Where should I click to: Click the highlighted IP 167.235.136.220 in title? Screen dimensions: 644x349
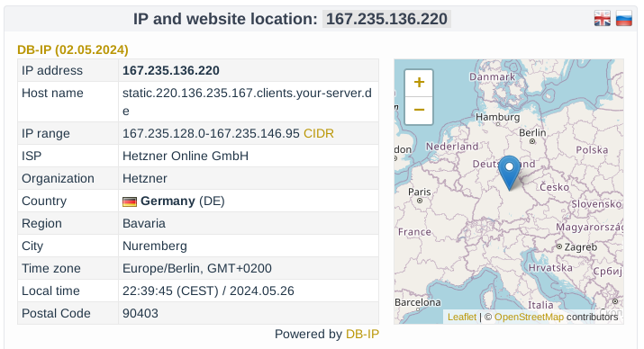[x=386, y=19]
